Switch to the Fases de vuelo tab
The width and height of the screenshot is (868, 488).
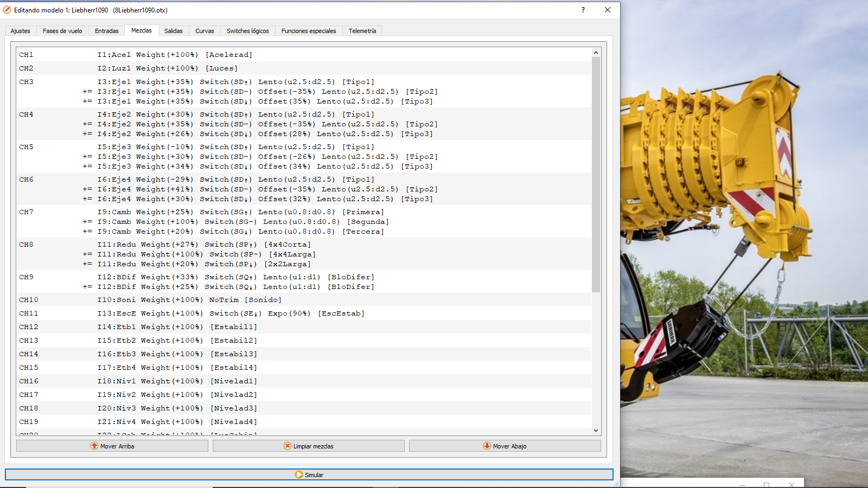point(62,31)
